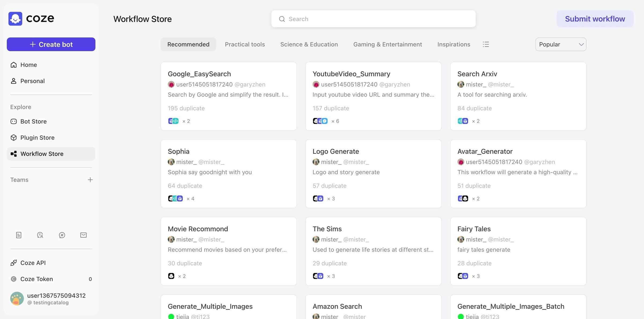
Task: Select the Recommended filter tab
Action: coord(188,44)
